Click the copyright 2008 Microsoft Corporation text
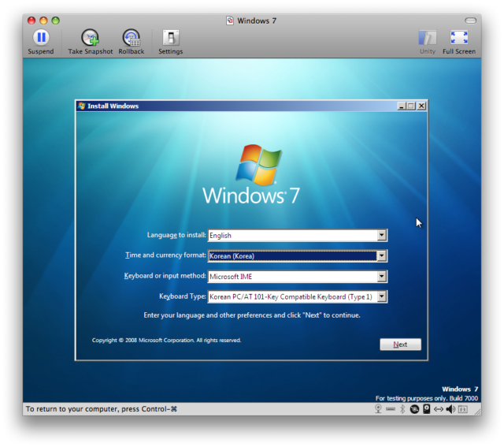The height and width of the screenshot is (447, 504). [x=166, y=340]
